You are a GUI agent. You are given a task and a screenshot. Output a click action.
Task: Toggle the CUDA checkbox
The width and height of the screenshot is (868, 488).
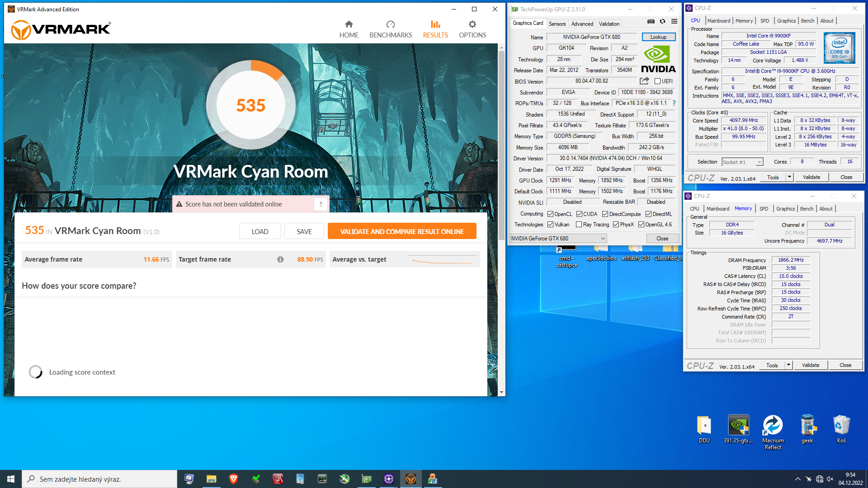tap(579, 214)
